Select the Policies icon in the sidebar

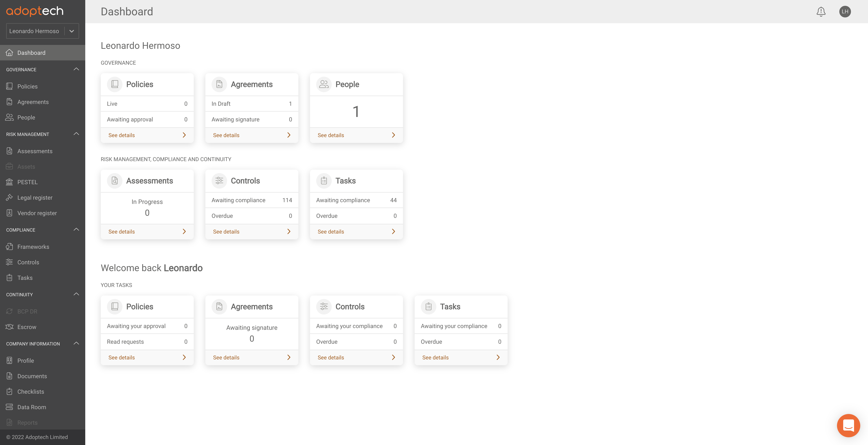(9, 86)
